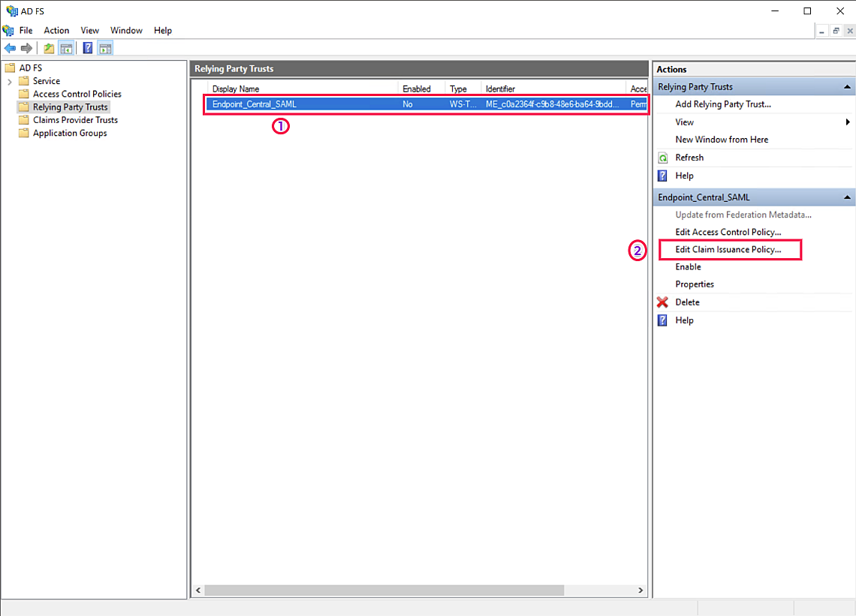This screenshot has height=616, width=856.
Task: Open the View submenu arrow in Actions
Action: point(848,122)
